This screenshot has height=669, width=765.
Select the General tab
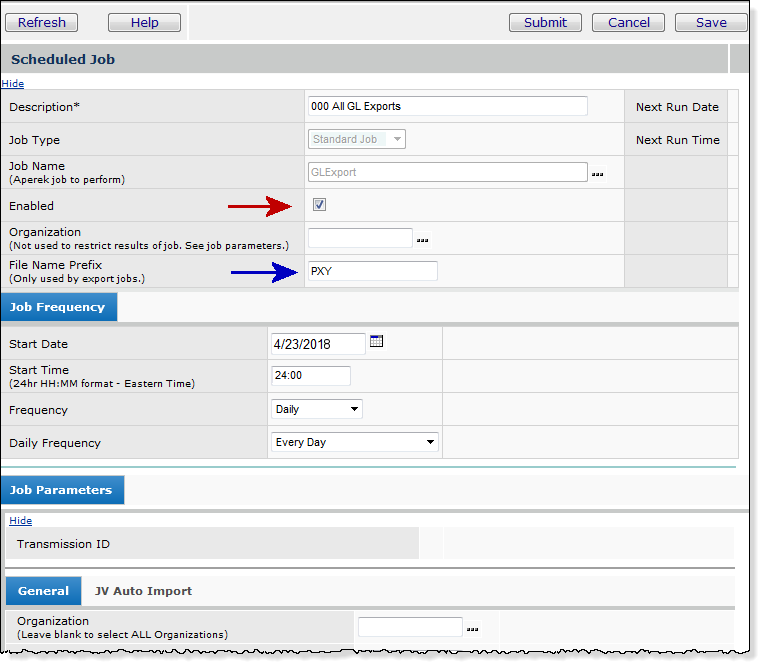tap(43, 591)
